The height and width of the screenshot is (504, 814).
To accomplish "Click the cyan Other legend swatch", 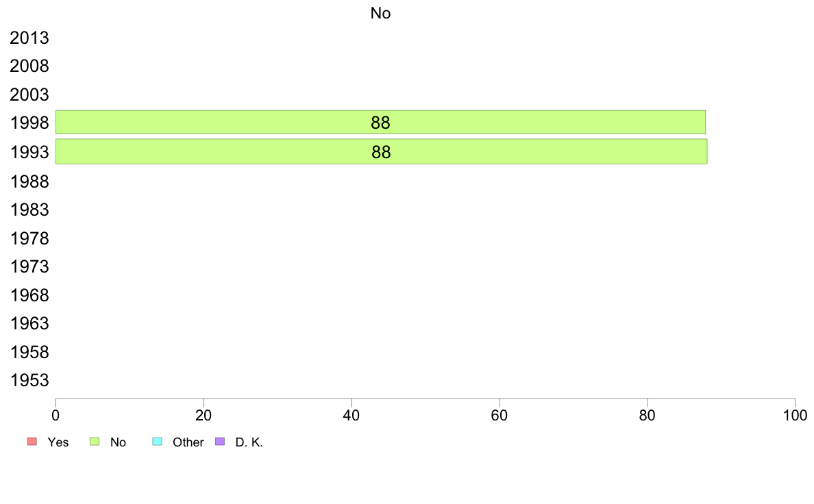I will point(157,442).
